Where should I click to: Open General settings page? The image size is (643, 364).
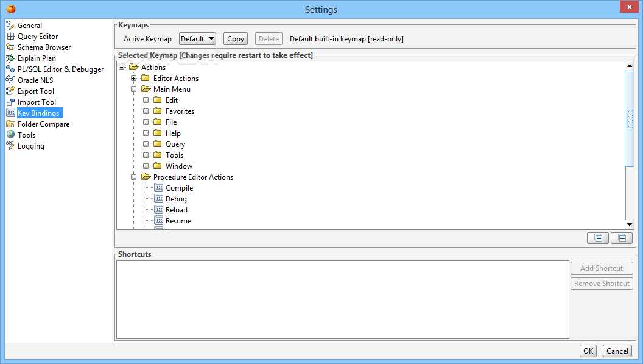coord(29,26)
